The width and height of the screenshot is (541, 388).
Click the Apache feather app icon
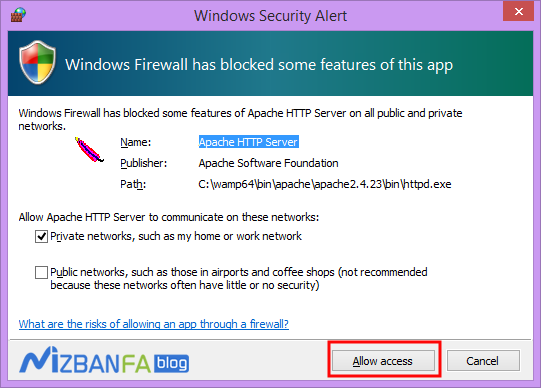coord(89,150)
